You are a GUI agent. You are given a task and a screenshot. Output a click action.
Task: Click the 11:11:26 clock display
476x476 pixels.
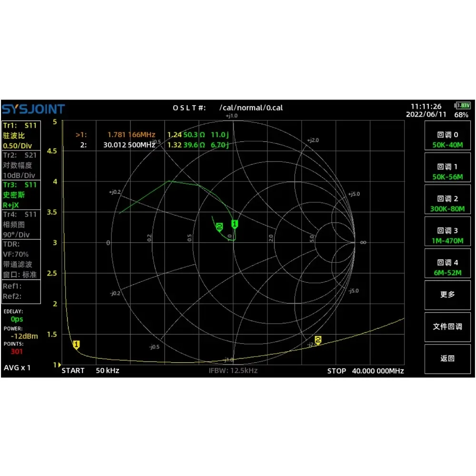426,106
